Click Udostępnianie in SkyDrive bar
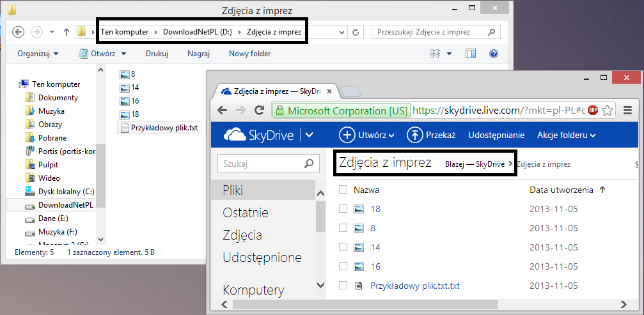Image resolution: width=644 pixels, height=315 pixels. (496, 135)
